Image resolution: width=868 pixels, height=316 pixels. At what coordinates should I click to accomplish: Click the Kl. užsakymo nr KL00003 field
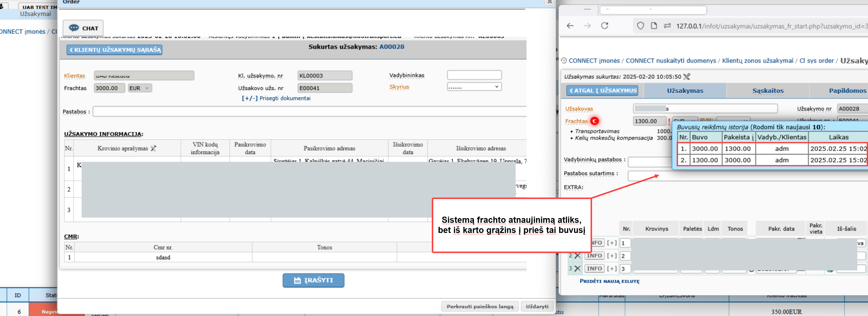tap(325, 76)
